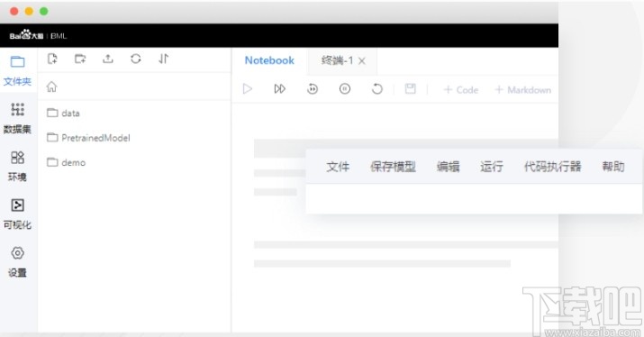Open the 数据集 dataset panel
The image size is (644, 337).
click(17, 118)
